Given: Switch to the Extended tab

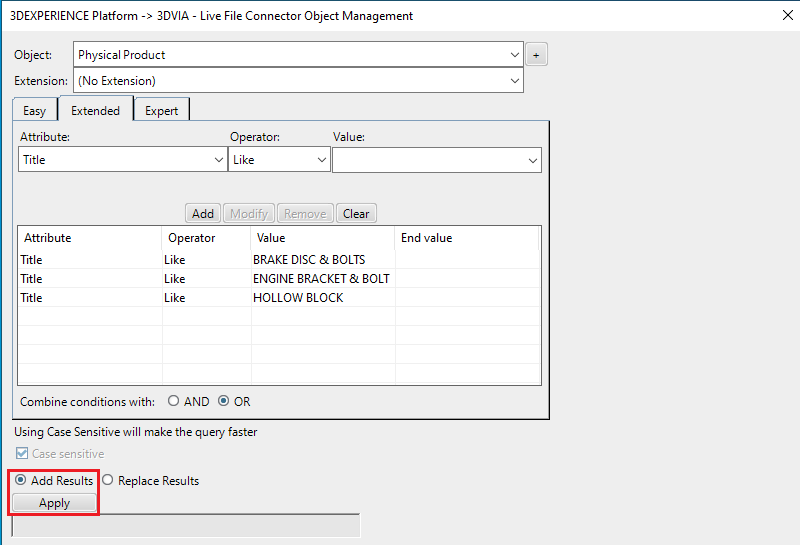Looking at the screenshot, I should [x=95, y=110].
